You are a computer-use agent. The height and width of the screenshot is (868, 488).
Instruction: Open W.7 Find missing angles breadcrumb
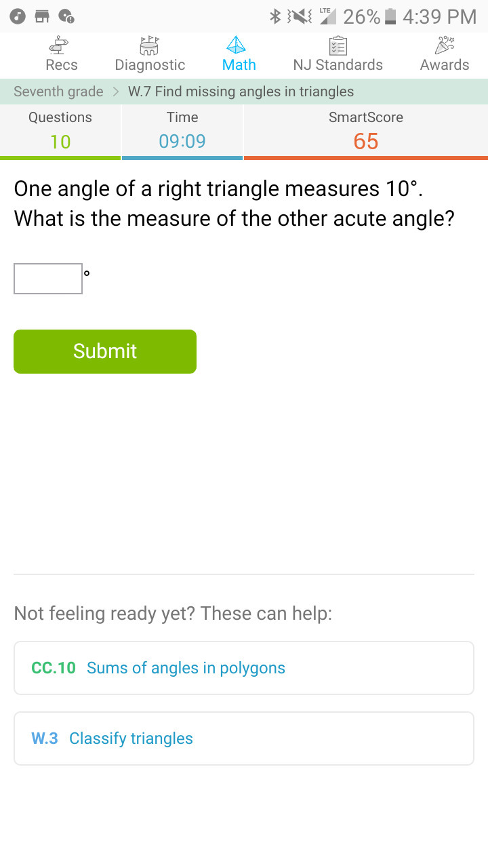coord(241,92)
